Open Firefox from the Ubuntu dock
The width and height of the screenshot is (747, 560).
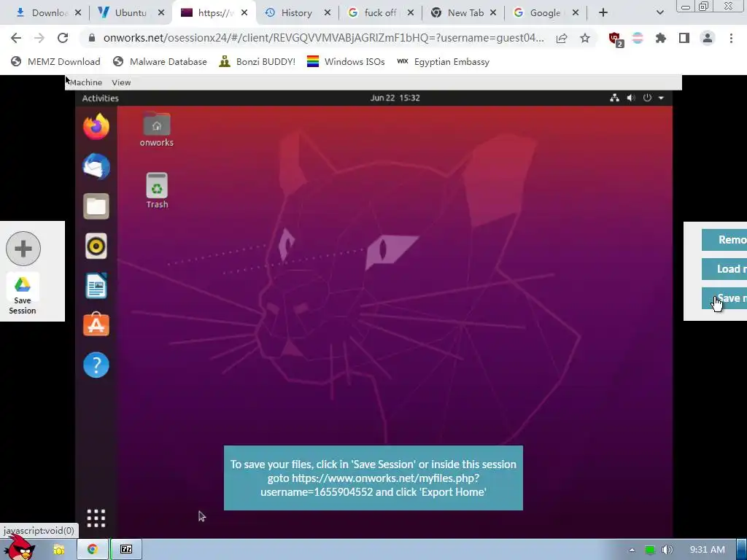[x=96, y=127]
